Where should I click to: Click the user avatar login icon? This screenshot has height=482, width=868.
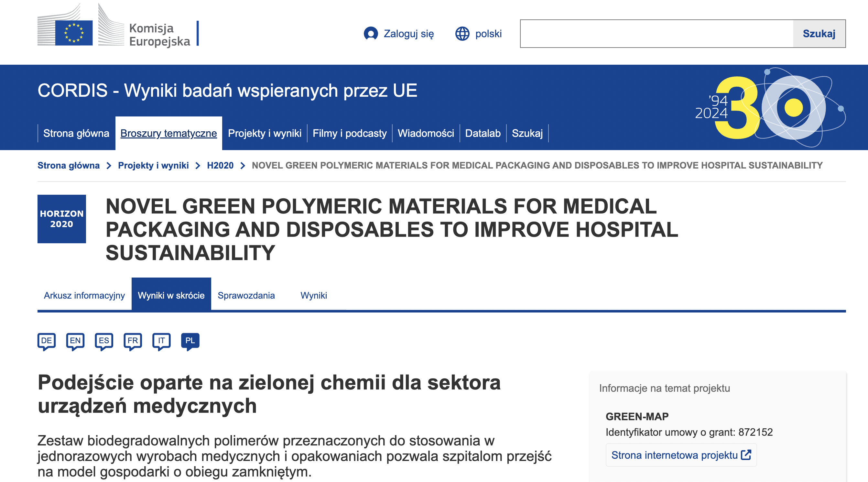click(371, 34)
